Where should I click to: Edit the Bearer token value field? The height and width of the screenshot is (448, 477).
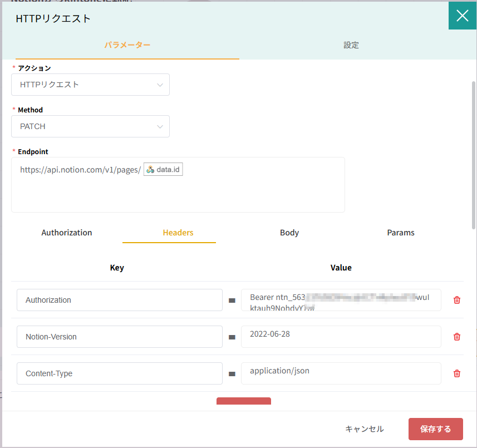click(x=341, y=300)
